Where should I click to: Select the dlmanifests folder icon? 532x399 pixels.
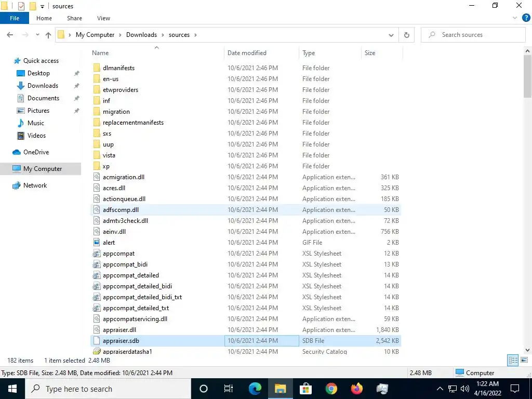coord(97,68)
